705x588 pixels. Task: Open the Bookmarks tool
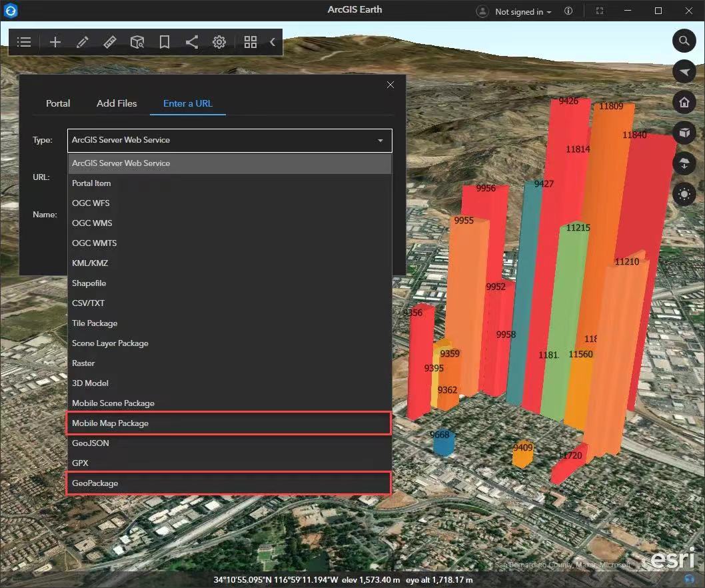165,42
